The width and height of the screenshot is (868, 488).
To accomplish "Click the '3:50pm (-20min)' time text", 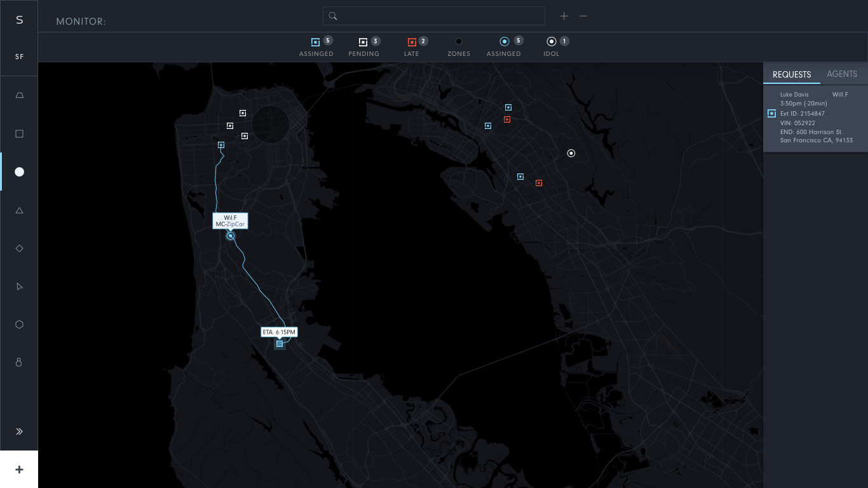I will tap(804, 104).
